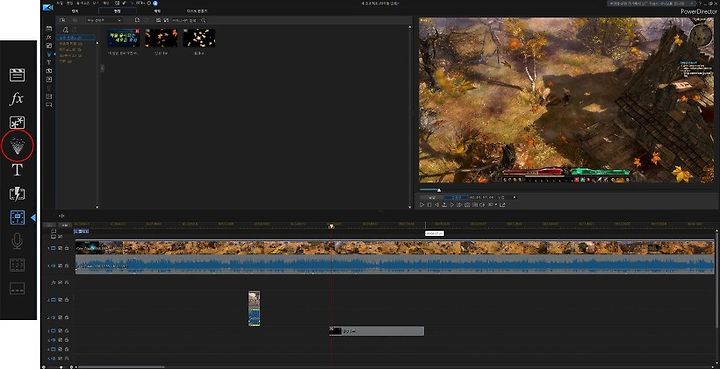Open the first menu in the menu bar

click(60, 3)
